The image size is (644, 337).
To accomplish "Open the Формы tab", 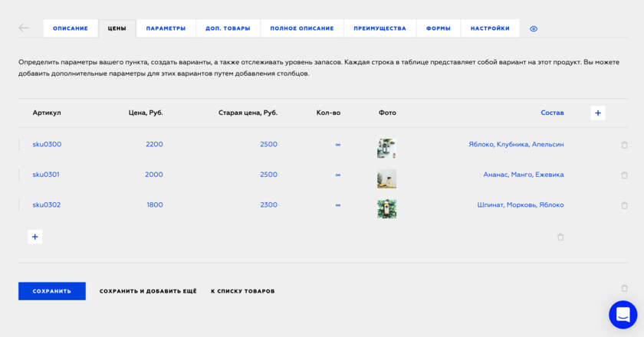I will [x=439, y=28].
